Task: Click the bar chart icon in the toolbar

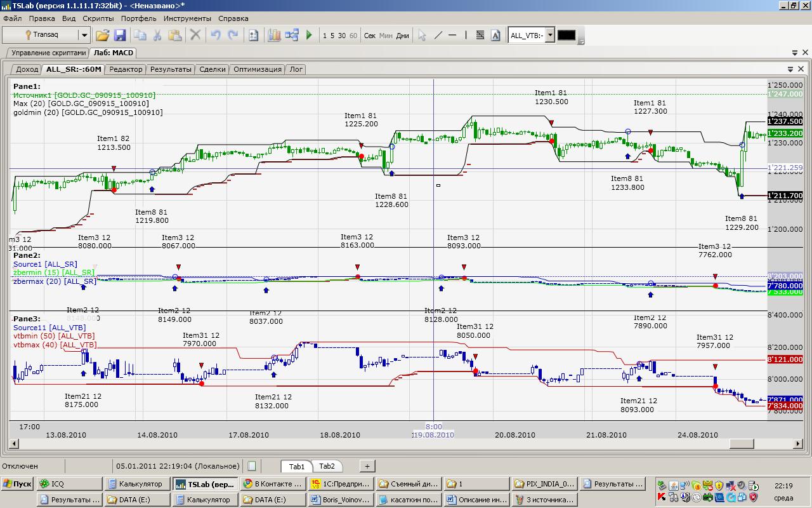Action: point(274,36)
